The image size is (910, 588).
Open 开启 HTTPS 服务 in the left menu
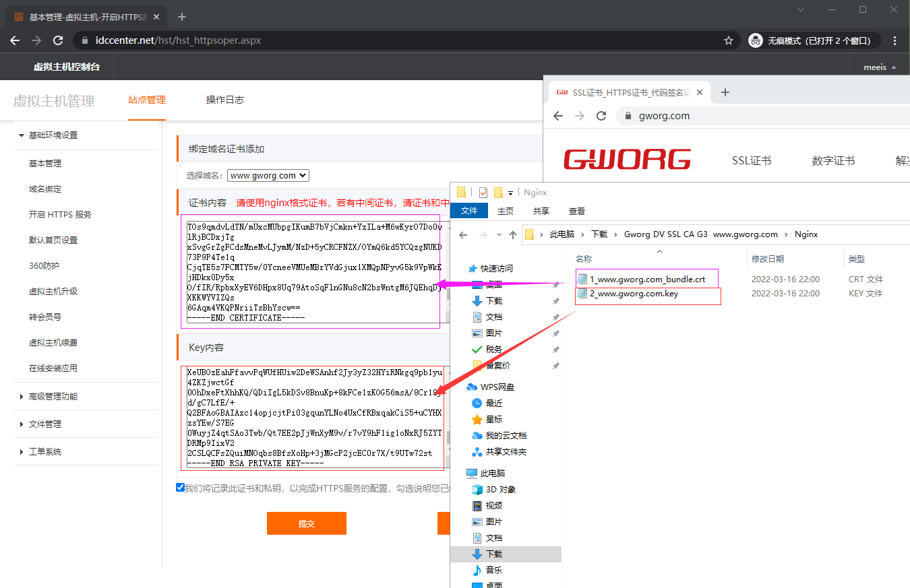point(60,214)
